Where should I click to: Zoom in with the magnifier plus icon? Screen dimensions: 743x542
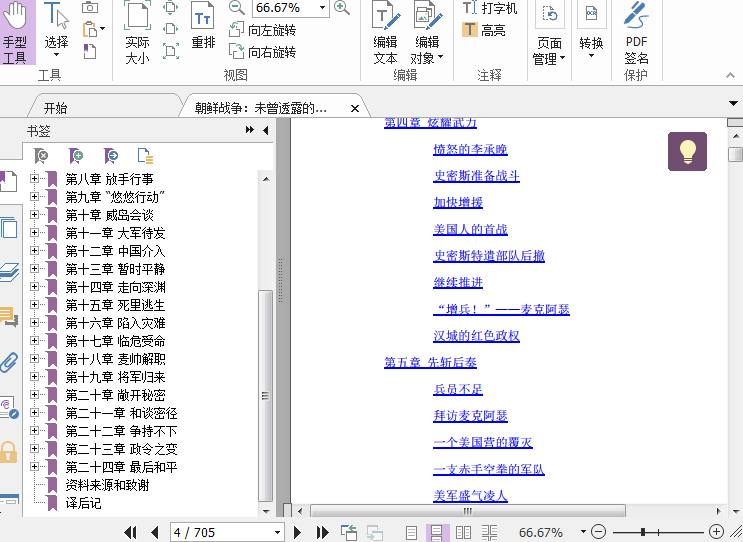(342, 8)
